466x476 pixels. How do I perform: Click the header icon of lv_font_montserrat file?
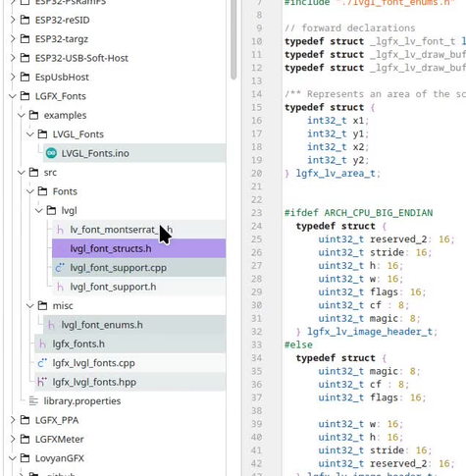click(60, 230)
